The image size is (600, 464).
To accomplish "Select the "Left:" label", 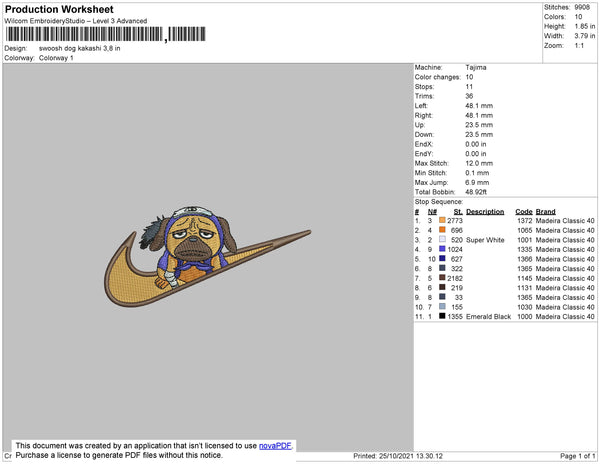I will [x=421, y=106].
